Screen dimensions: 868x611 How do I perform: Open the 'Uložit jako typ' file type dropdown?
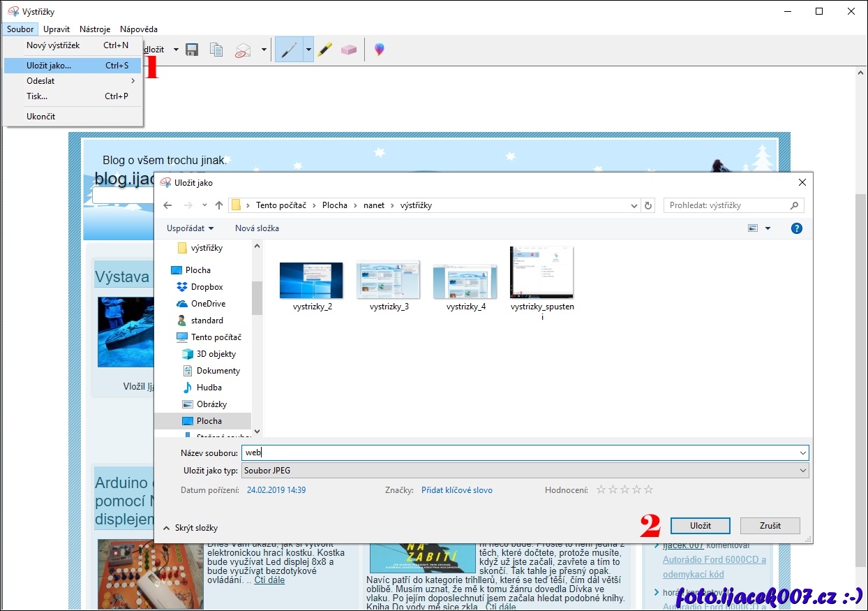(525, 471)
